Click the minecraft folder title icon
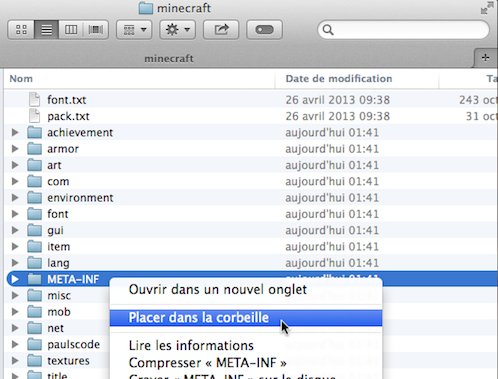 tap(146, 8)
